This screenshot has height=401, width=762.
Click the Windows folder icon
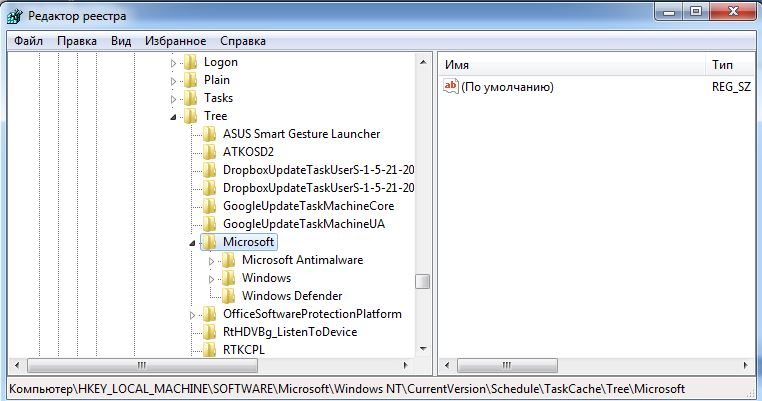(228, 278)
